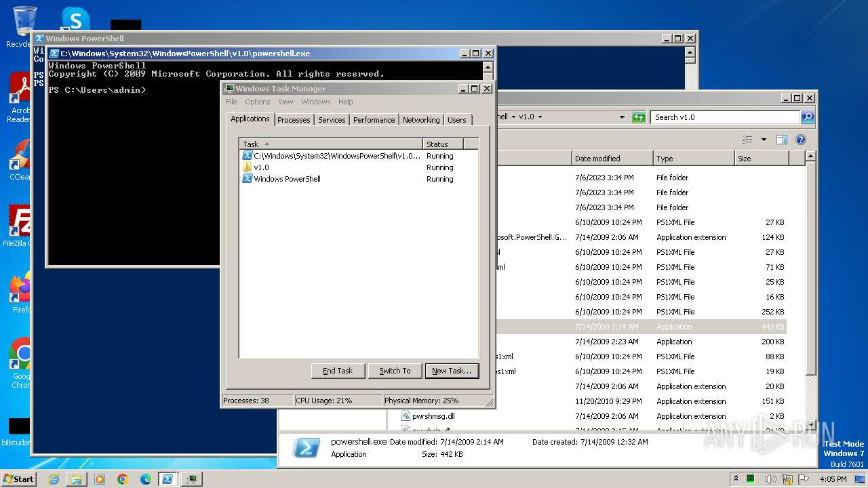Click the Explorer change view icon
The width and height of the screenshot is (868, 488).
click(x=747, y=140)
